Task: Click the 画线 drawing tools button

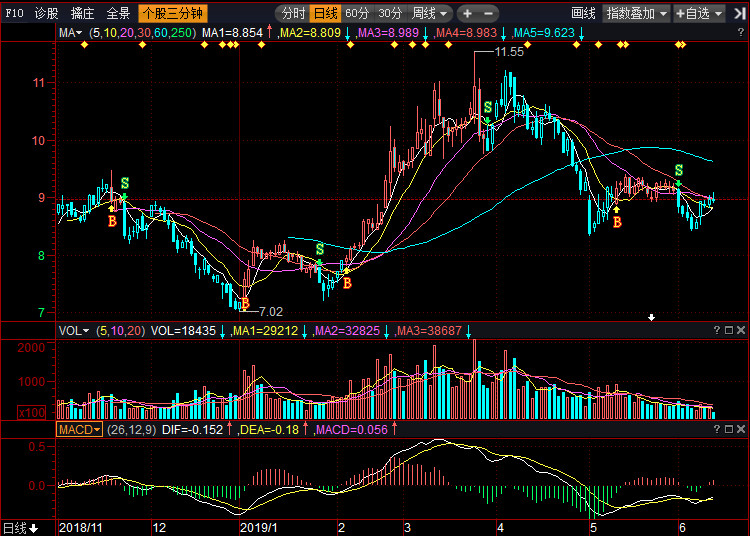Action: [x=583, y=14]
